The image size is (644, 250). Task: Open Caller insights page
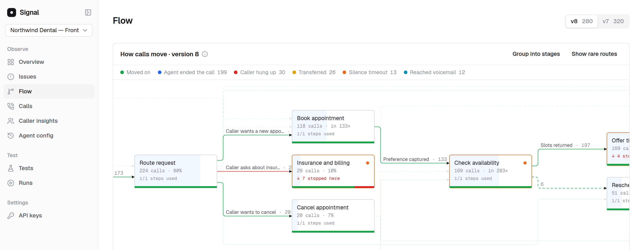[49, 121]
